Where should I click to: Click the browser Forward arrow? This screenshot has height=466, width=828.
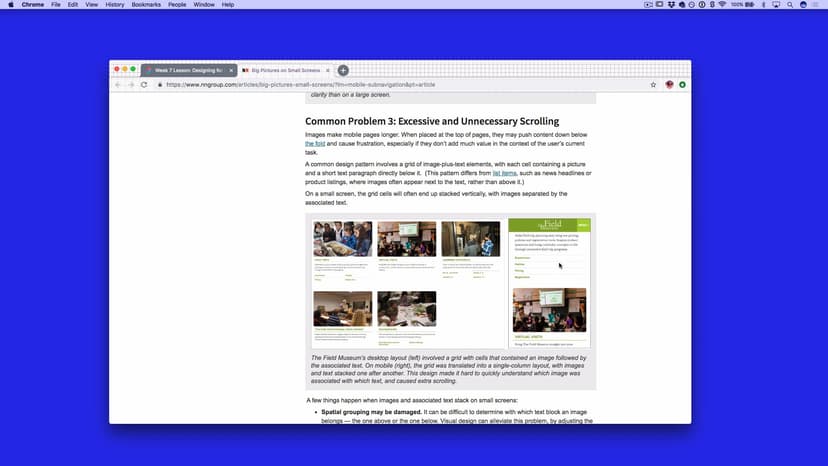pyautogui.click(x=131, y=85)
